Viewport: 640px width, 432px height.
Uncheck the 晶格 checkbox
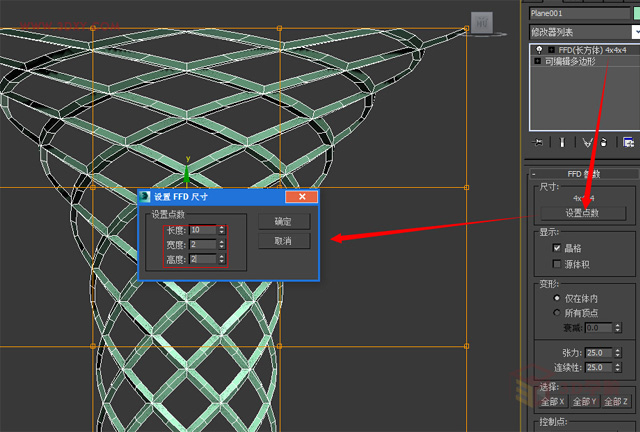(x=557, y=248)
